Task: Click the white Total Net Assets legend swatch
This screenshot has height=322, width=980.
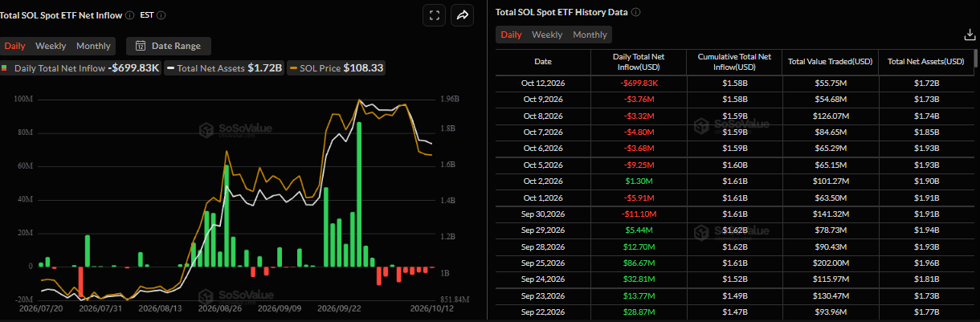Action: [x=170, y=68]
